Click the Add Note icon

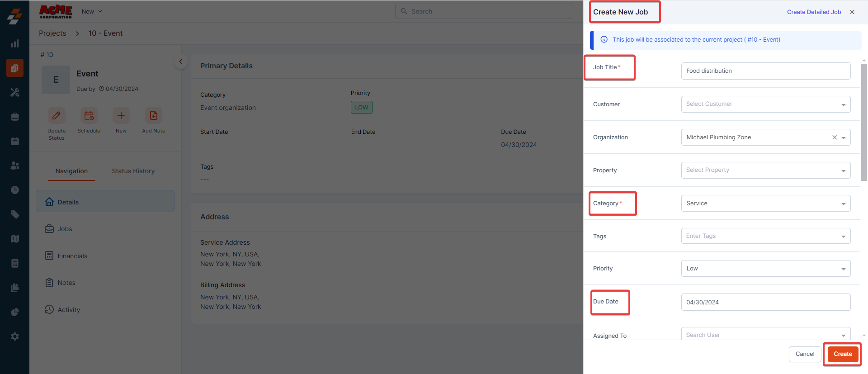click(154, 116)
